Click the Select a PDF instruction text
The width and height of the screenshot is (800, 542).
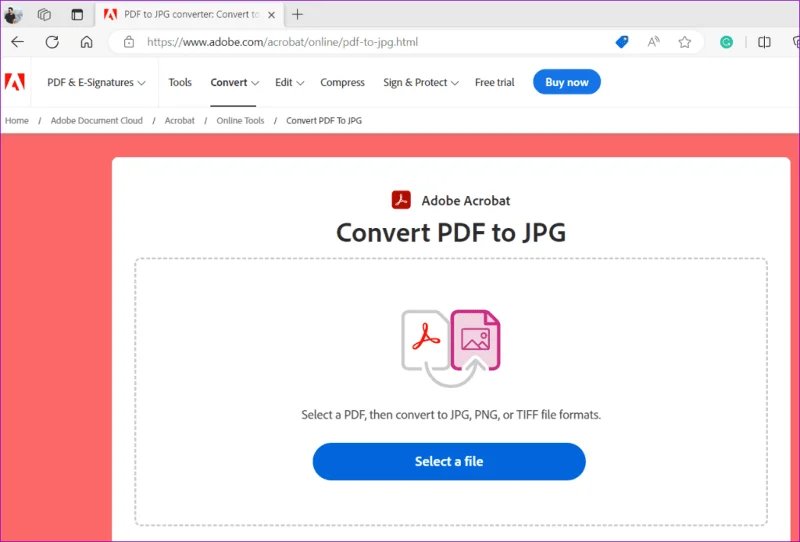451,414
